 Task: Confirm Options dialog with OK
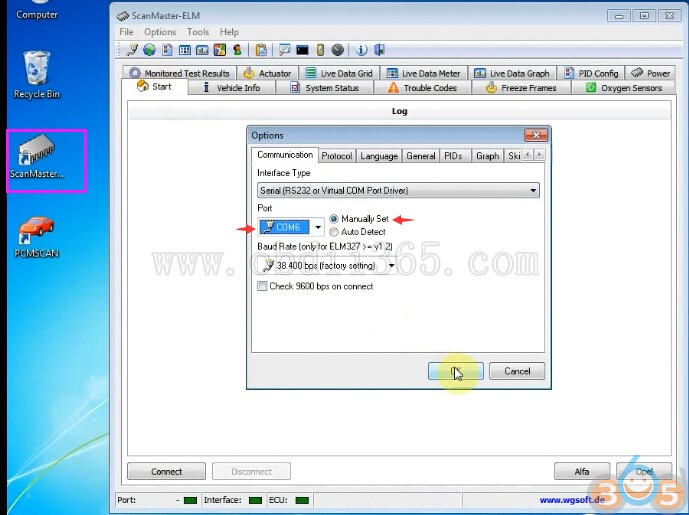[456, 371]
